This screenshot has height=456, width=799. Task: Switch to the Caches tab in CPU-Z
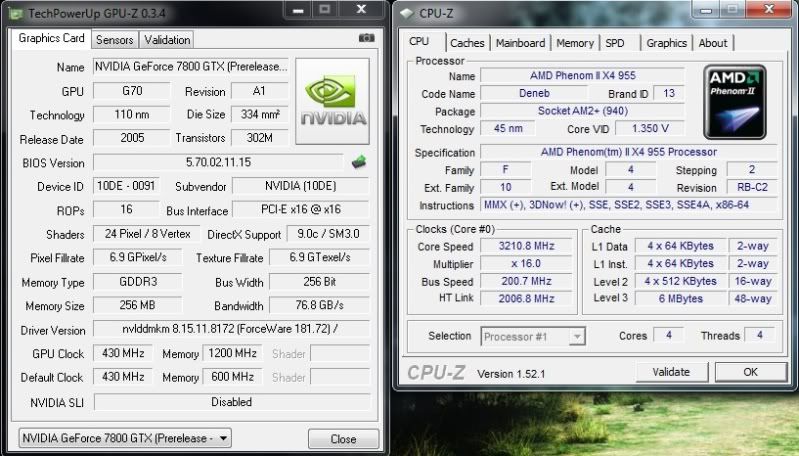467,43
